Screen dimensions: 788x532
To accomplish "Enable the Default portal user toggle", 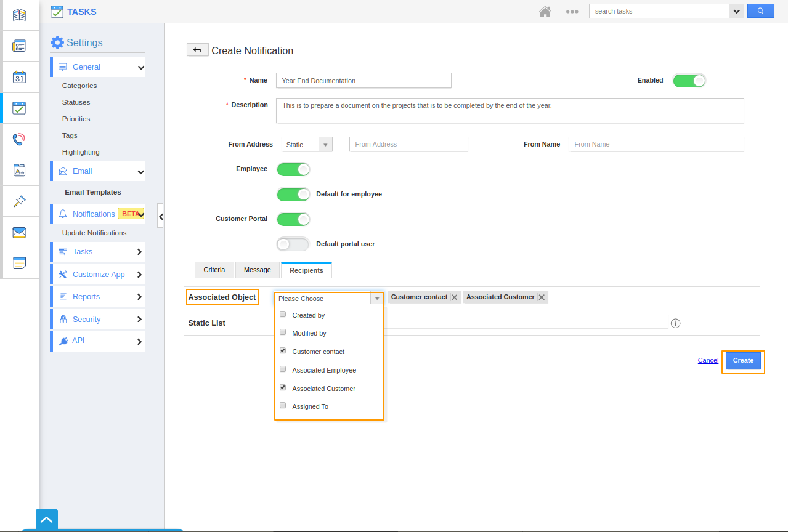I will point(293,244).
